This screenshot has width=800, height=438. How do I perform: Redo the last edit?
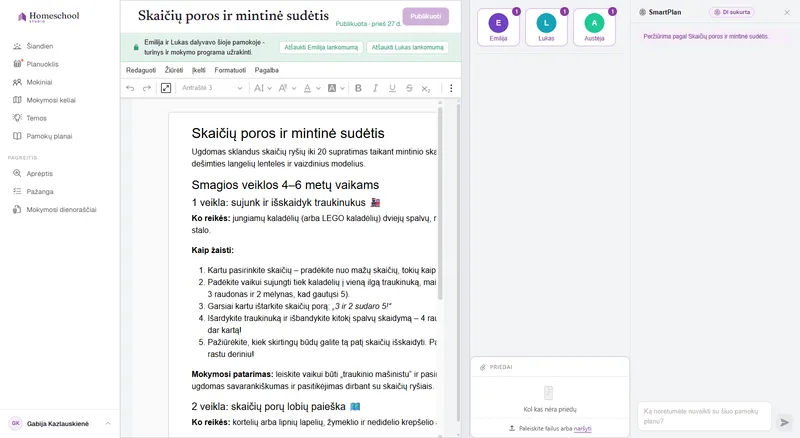point(146,88)
